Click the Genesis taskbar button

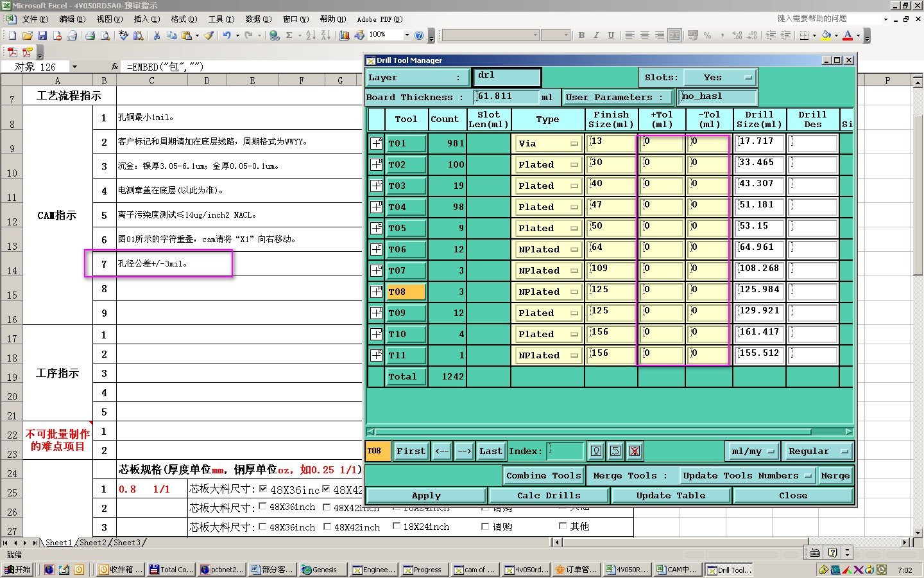click(323, 570)
